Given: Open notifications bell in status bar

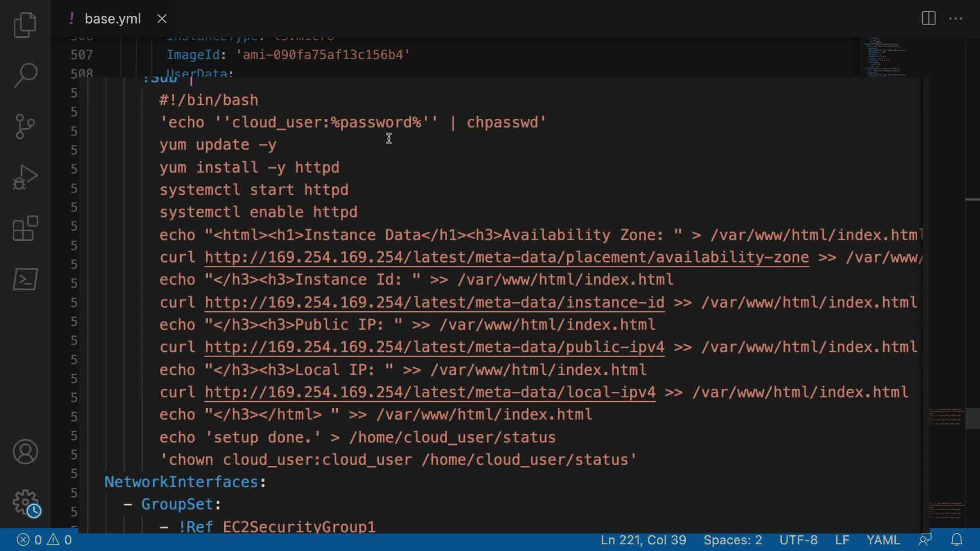Looking at the screenshot, I should (957, 540).
